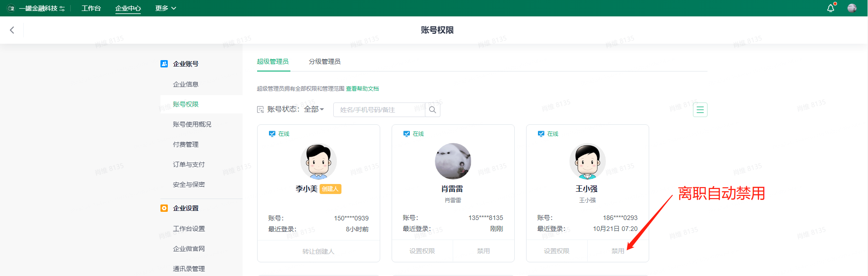Click the account status filter icon
868x276 pixels.
(x=260, y=109)
